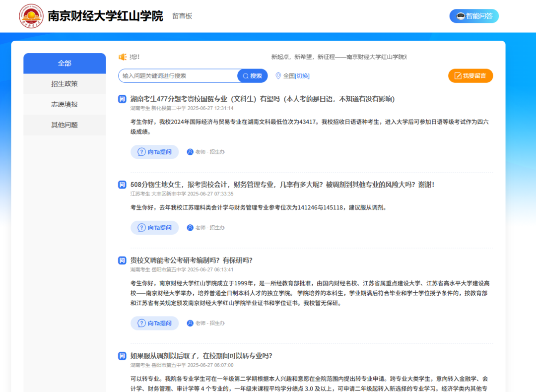
Task: Click the timestamp 2025-06-27 06:13:41
Action: tap(210, 269)
